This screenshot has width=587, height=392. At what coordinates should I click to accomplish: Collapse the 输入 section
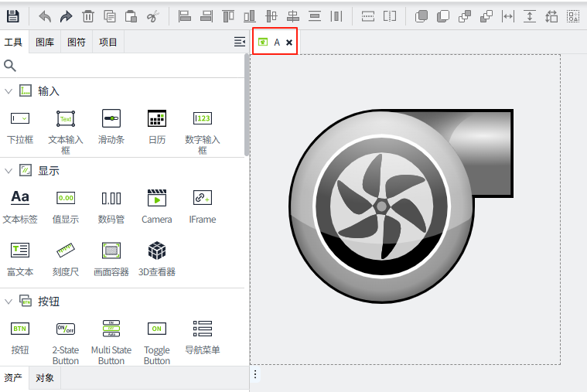point(9,91)
